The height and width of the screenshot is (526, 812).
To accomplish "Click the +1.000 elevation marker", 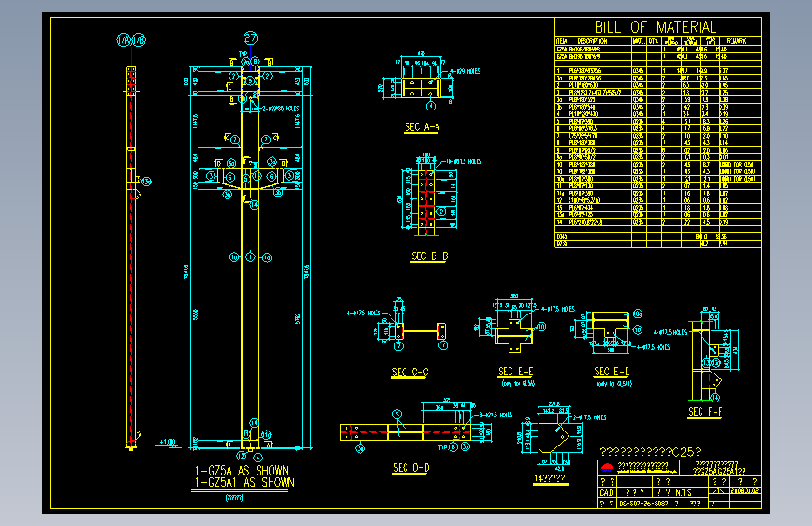I will click(168, 442).
